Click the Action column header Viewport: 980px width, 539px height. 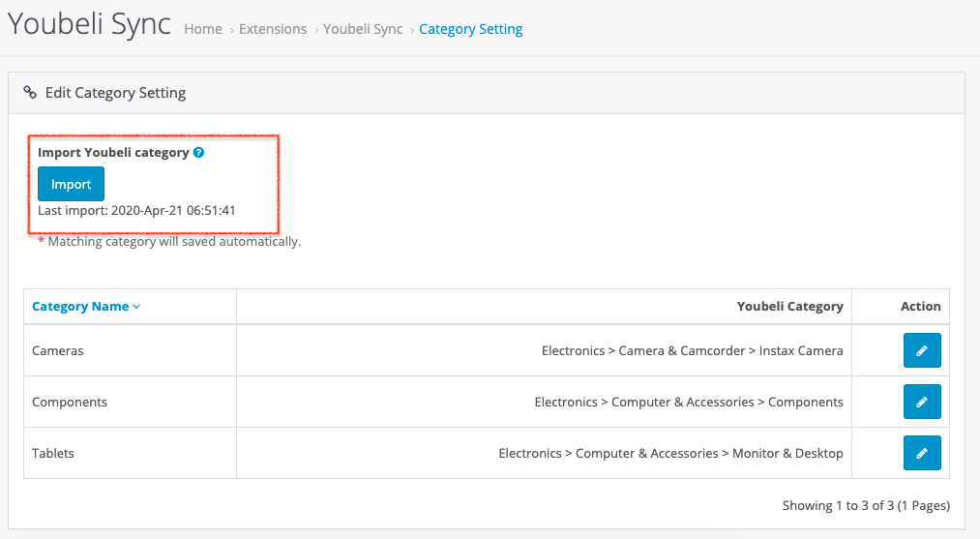[920, 306]
